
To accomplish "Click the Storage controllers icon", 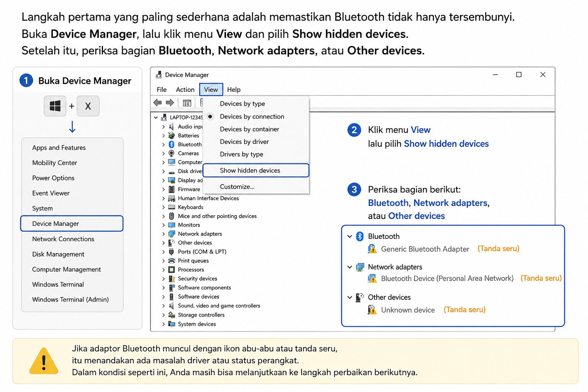I will tap(171, 315).
